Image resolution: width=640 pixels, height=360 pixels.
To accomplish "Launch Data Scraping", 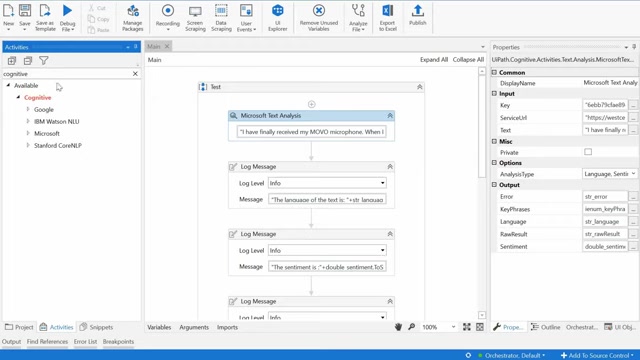I will [221, 17].
